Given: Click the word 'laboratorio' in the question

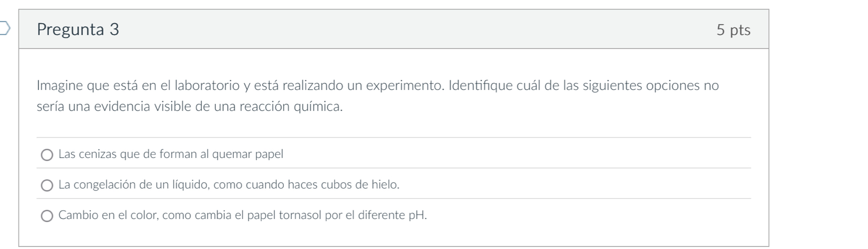Looking at the screenshot, I should 206,85.
